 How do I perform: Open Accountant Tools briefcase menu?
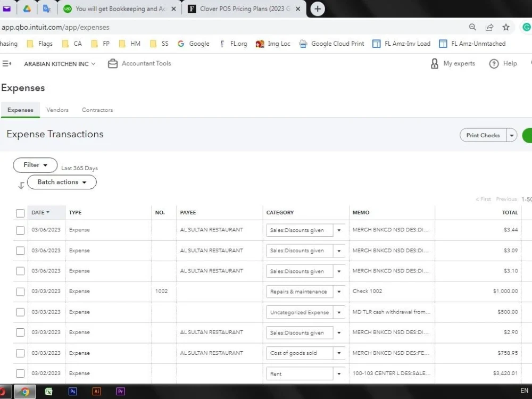pos(139,63)
